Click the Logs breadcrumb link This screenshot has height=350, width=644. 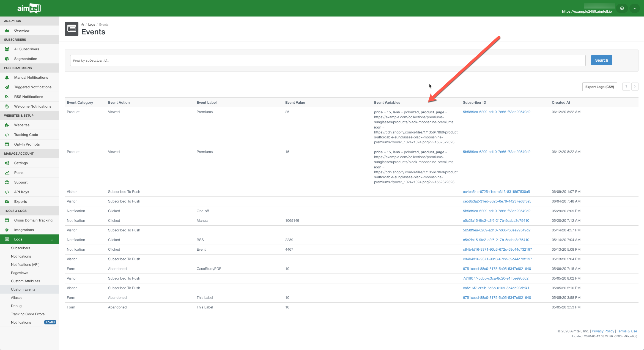[x=91, y=24]
